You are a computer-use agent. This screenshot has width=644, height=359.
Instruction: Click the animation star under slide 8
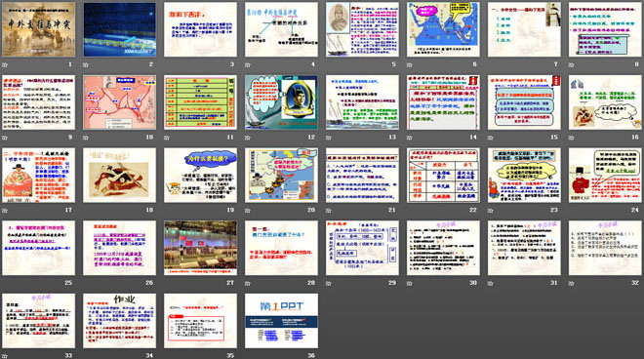click(x=571, y=65)
